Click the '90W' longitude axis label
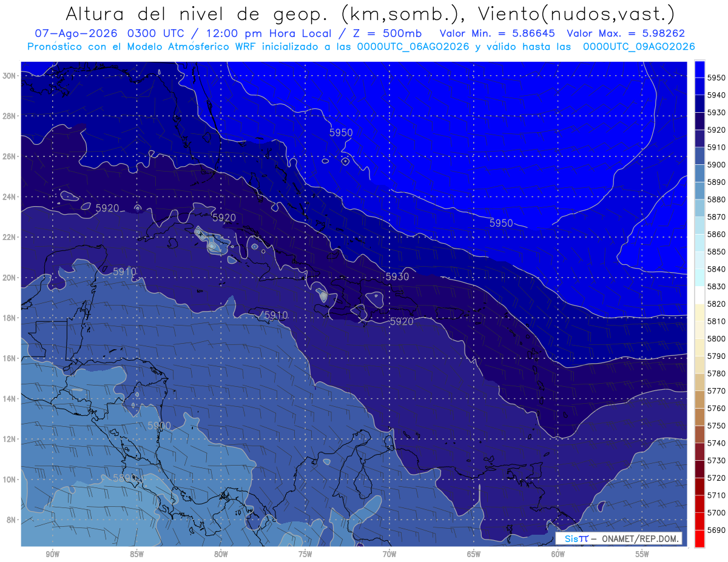Screen dimensions: 728x562 [x=52, y=554]
